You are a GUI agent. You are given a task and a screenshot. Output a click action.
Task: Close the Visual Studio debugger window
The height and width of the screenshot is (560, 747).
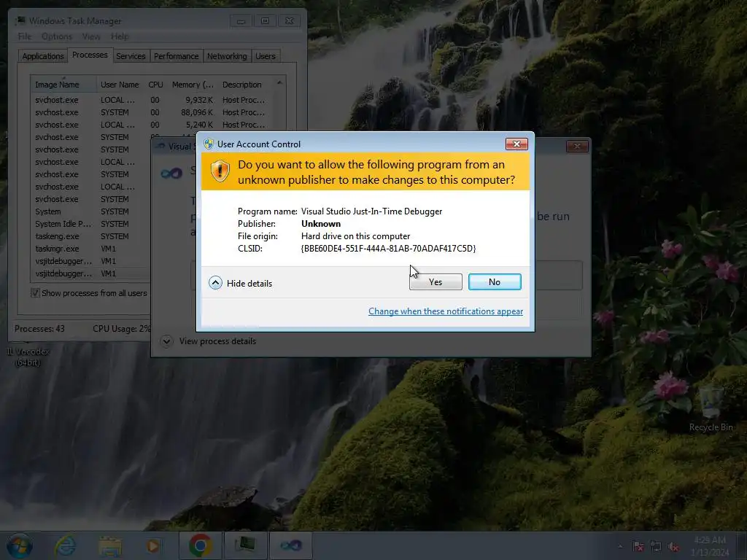click(577, 146)
